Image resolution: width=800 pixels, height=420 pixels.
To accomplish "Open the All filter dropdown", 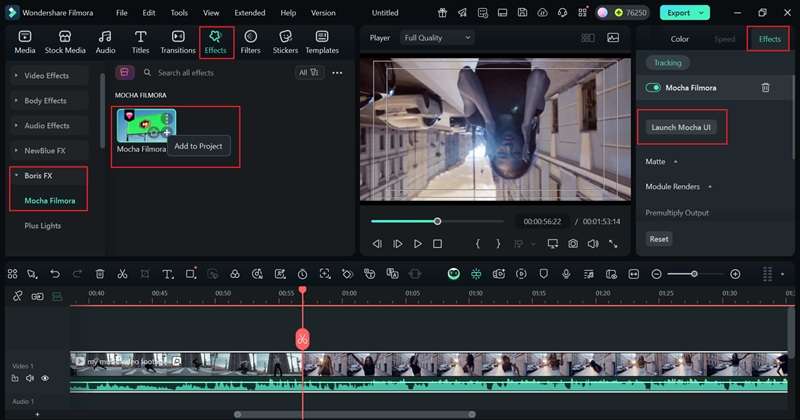I will coord(309,72).
